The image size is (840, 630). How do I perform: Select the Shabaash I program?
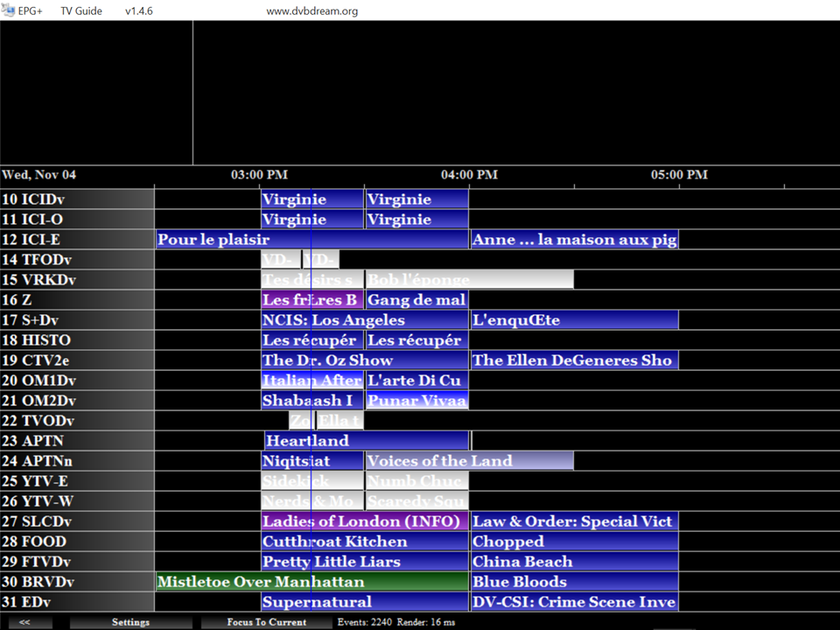(x=312, y=401)
